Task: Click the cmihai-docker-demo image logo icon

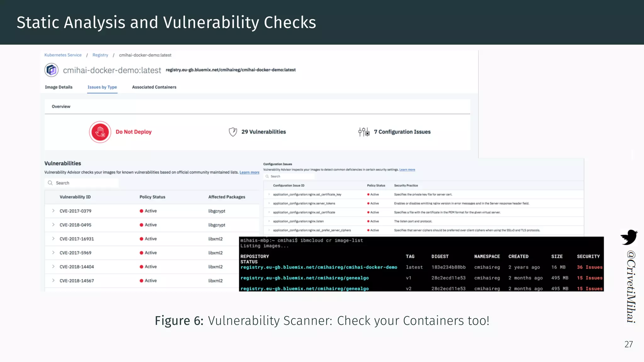Action: point(51,70)
